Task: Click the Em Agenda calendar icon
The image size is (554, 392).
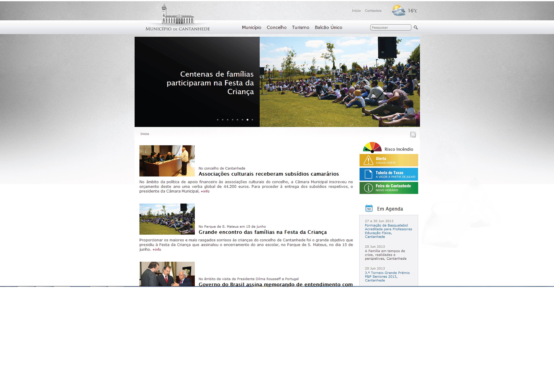Action: (369, 208)
